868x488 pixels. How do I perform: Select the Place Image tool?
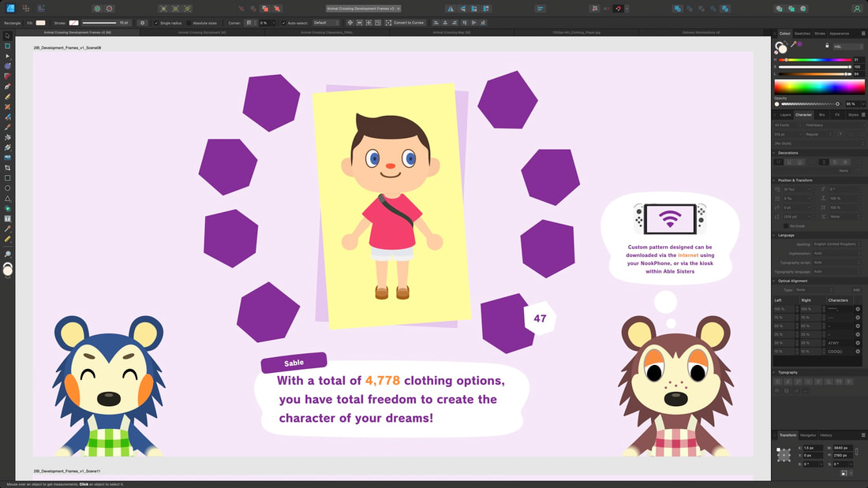point(7,158)
